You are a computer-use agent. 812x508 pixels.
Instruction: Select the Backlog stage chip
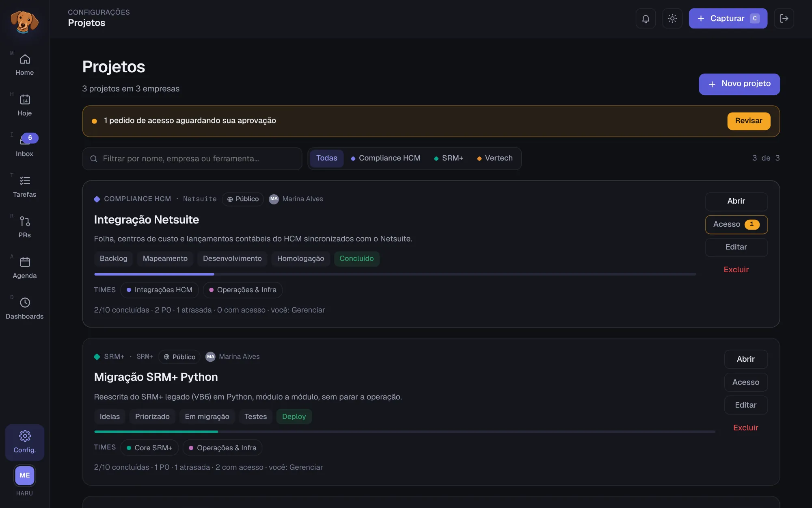click(x=114, y=259)
